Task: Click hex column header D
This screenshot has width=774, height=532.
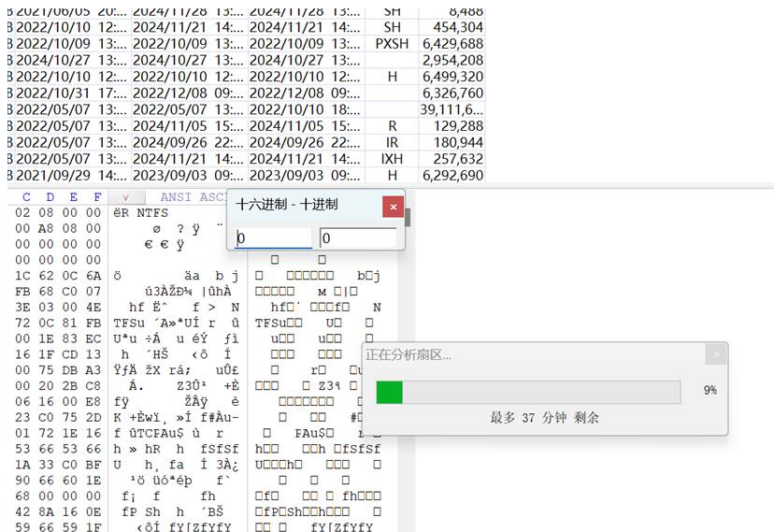Action: pos(50,197)
